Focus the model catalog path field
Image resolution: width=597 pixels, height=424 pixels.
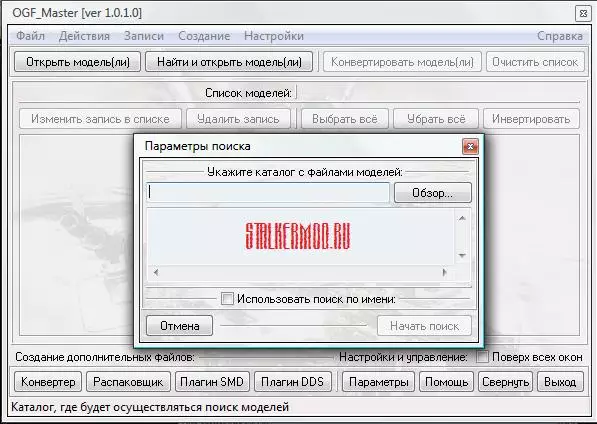[x=268, y=193]
